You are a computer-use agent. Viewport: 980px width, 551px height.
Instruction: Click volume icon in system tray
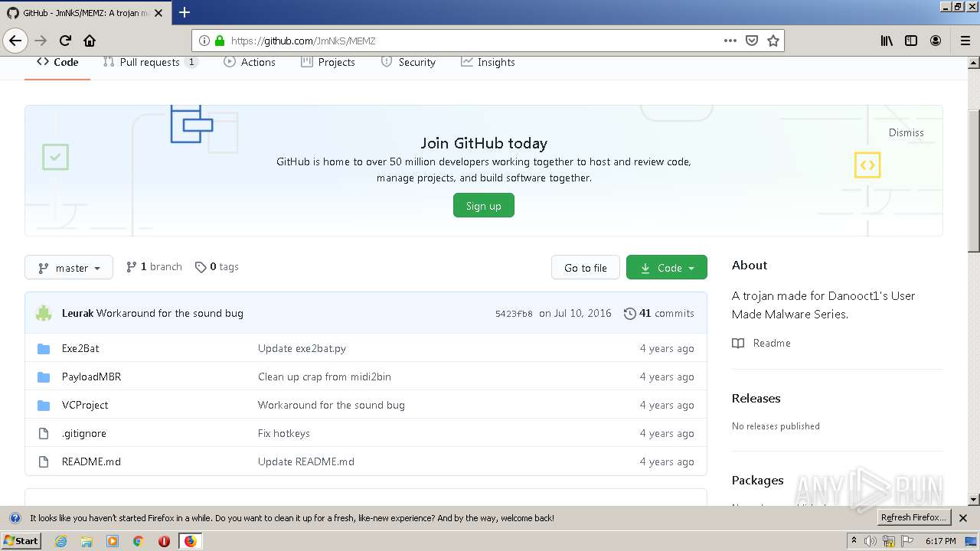coord(871,541)
